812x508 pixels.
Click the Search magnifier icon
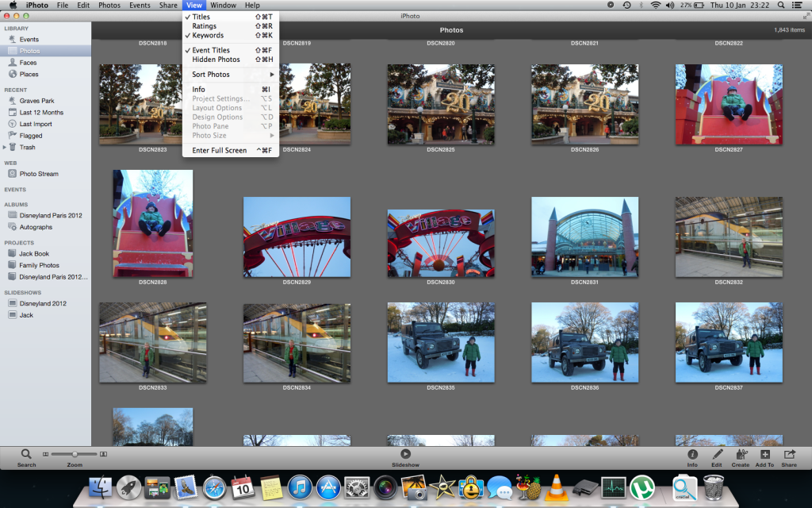26,454
